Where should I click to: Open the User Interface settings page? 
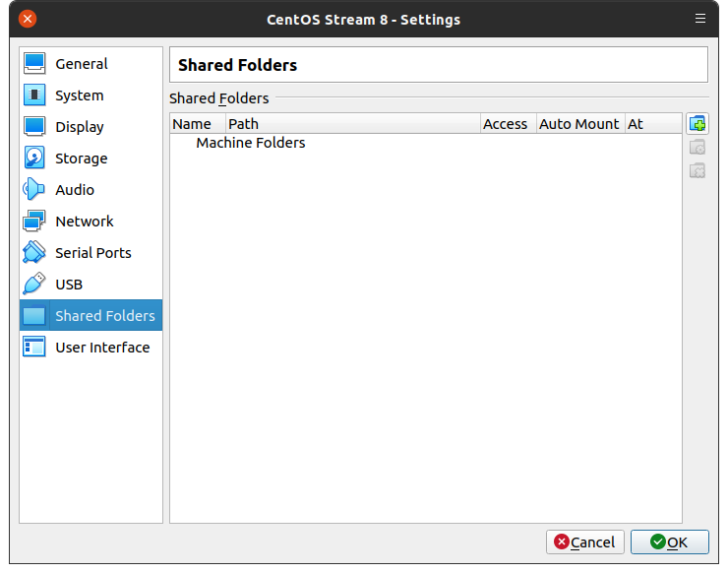click(x=102, y=348)
